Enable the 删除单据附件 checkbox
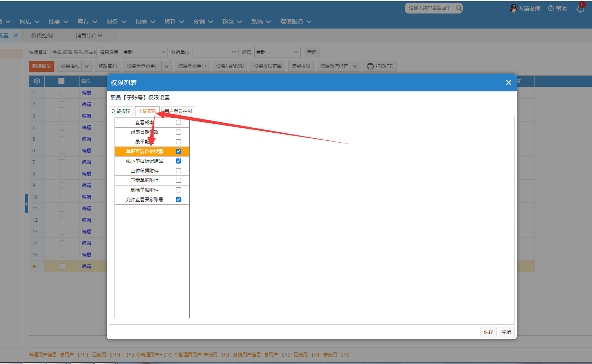The height and width of the screenshot is (364, 592). (178, 190)
